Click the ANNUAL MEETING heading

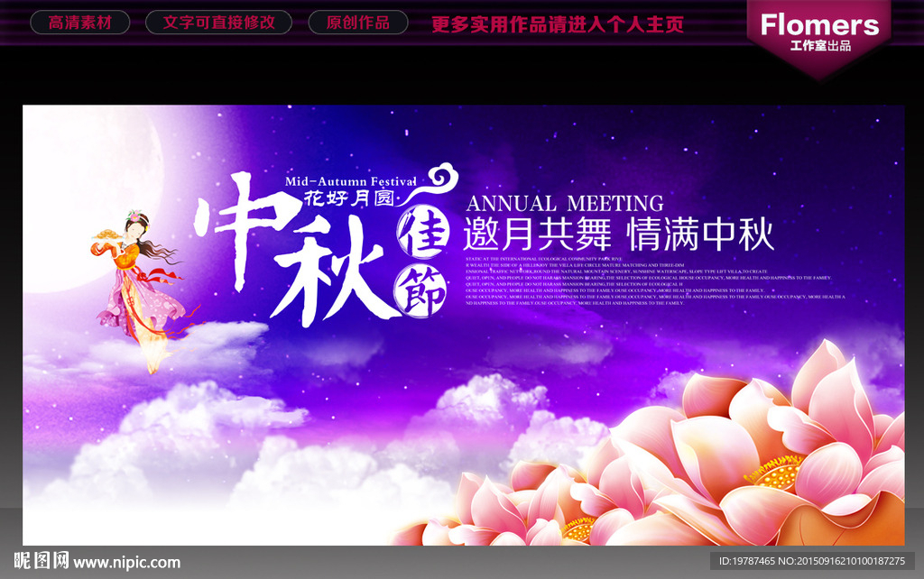565,203
